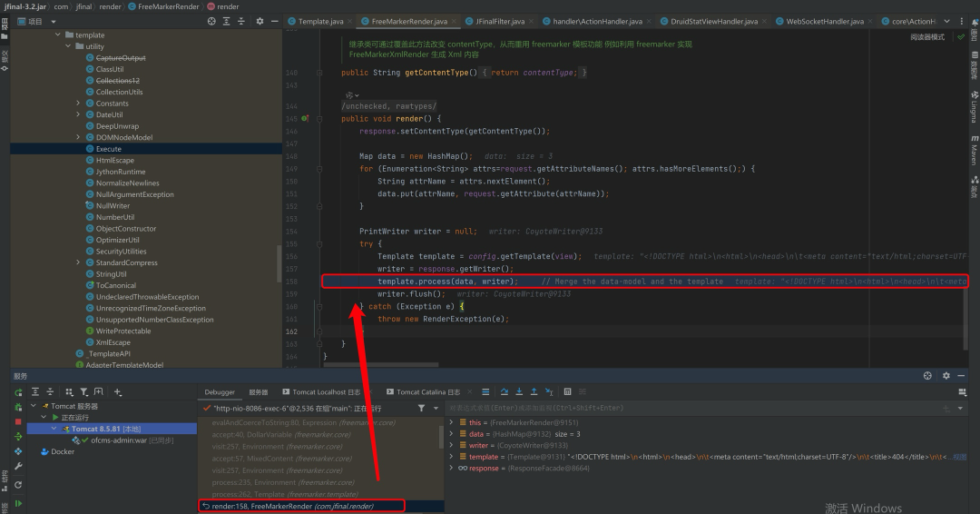Collapse the Tomcat server node in Services

(x=34, y=406)
